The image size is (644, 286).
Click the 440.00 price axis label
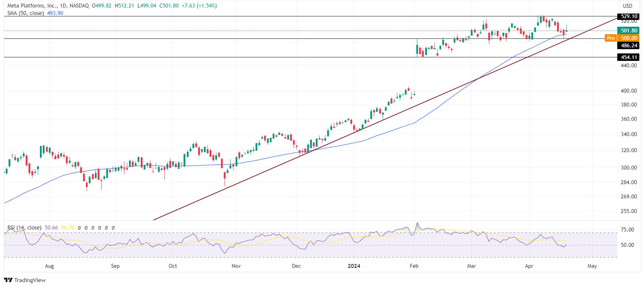[x=629, y=66]
